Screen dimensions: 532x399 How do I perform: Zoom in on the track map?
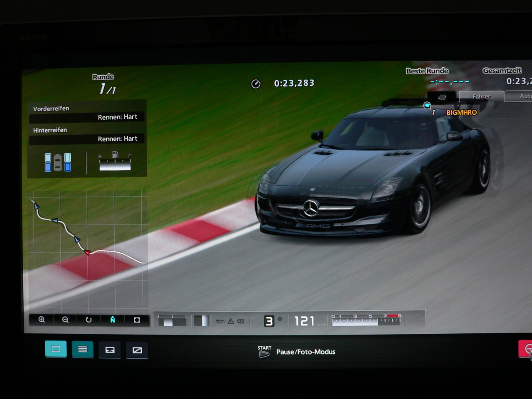42,320
